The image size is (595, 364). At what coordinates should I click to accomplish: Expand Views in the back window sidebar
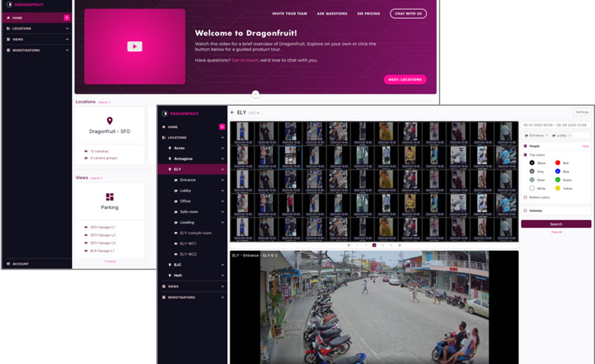67,39
